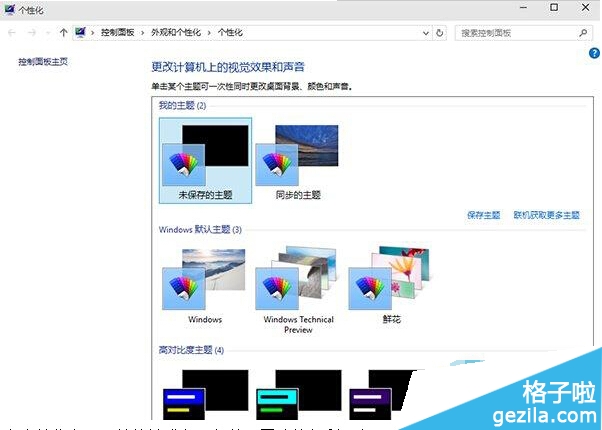The image size is (602, 430).
Task: Open the blue help question icon
Action: pyautogui.click(x=594, y=53)
